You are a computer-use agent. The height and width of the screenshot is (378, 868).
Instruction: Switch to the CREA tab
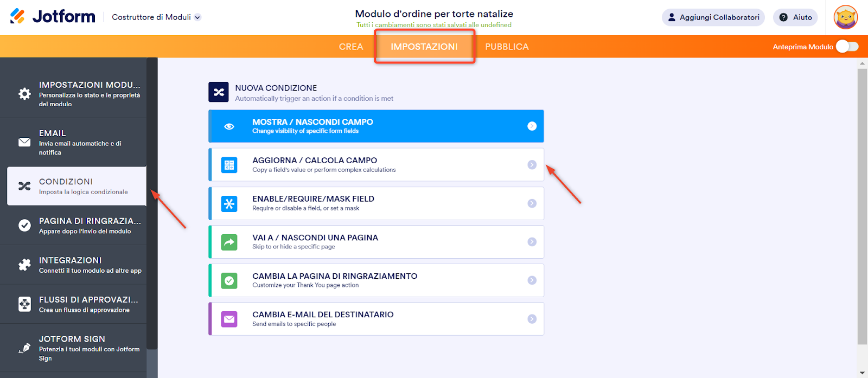351,47
